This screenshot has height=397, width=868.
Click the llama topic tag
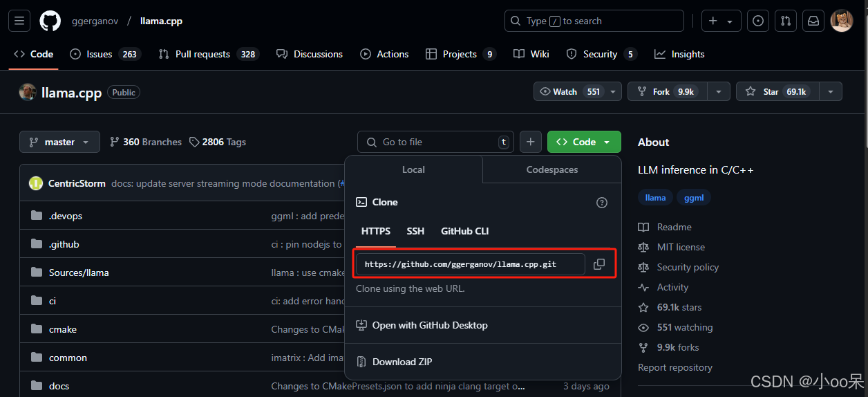pos(655,198)
